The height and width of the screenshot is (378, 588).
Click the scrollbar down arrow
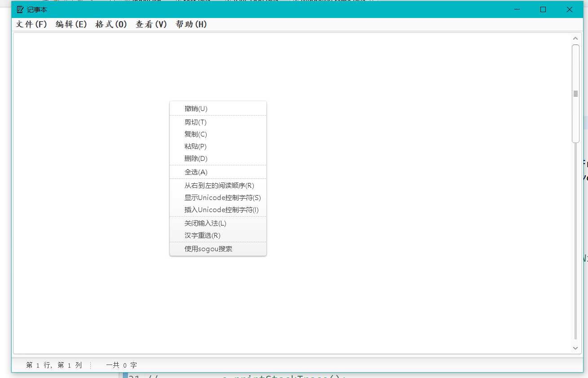click(x=575, y=348)
